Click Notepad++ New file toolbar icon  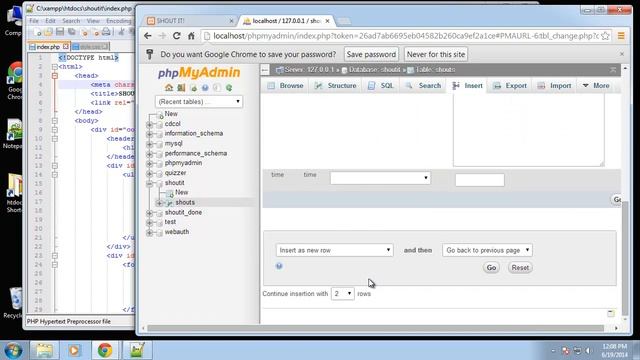coord(37,32)
